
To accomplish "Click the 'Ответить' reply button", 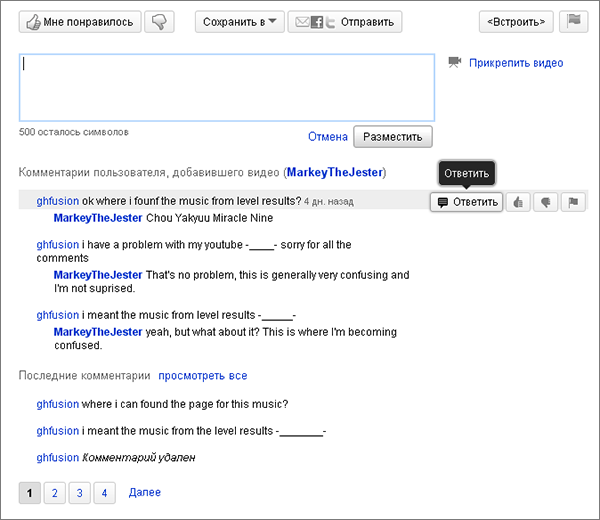I will tap(466, 201).
